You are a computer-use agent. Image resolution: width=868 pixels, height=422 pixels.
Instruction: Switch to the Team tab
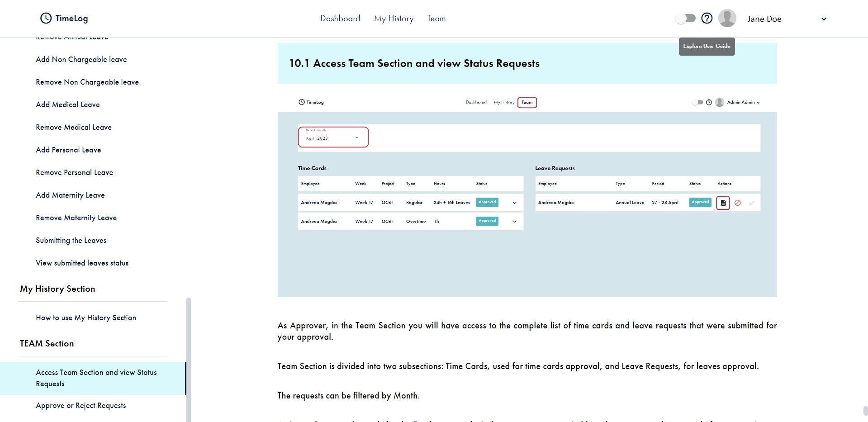click(x=436, y=19)
